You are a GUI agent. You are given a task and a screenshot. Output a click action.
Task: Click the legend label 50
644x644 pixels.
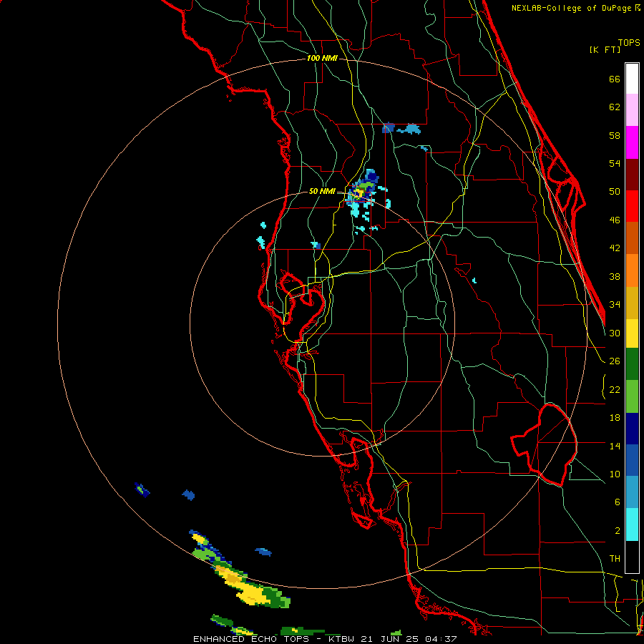tap(615, 191)
